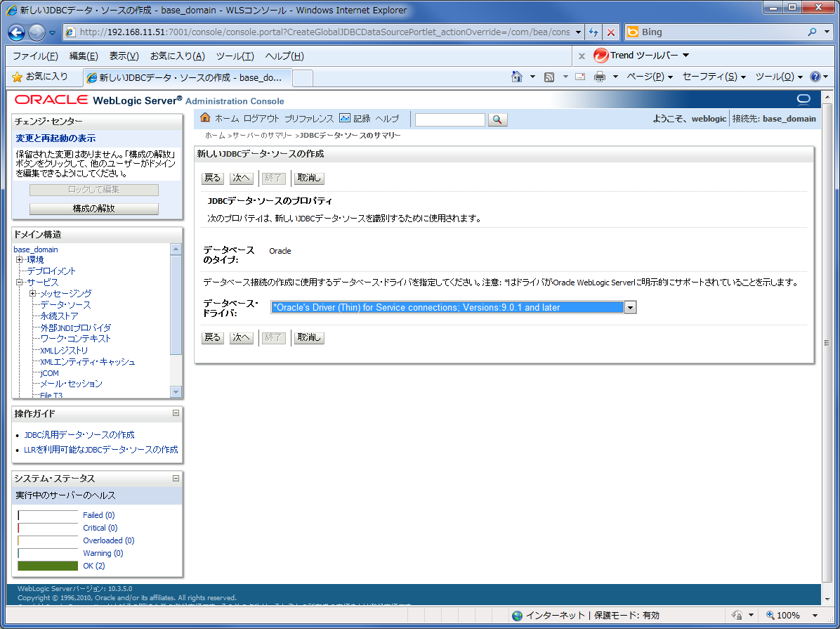Open LLRを利用可能なJDBCデータ・ソースの作成 link
The width and height of the screenshot is (840, 629).
point(100,449)
